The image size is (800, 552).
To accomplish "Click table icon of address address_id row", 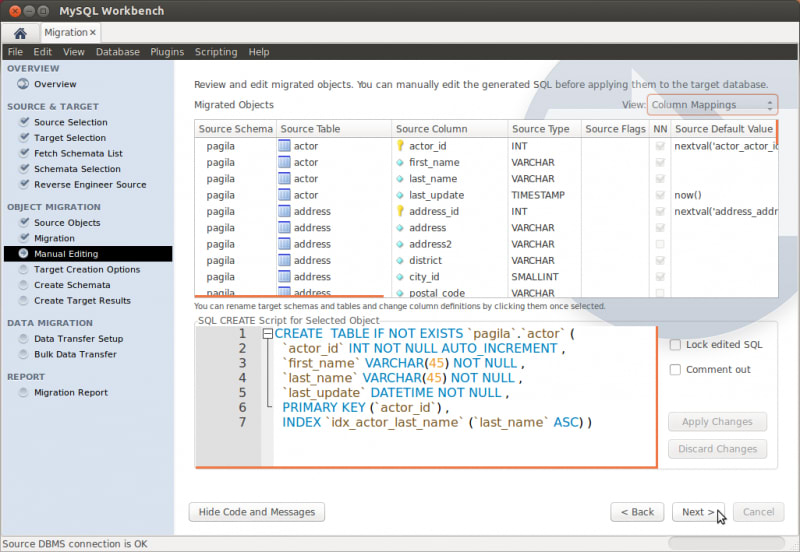I will click(x=284, y=211).
